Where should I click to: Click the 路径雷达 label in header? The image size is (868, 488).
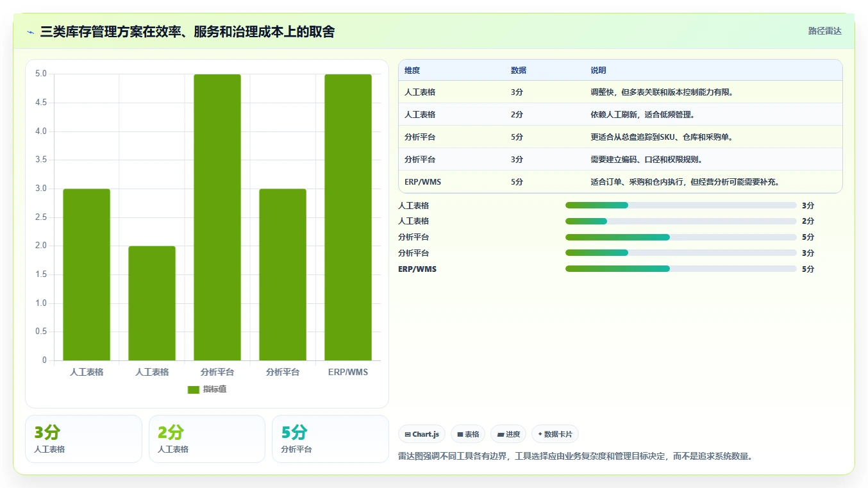tap(824, 31)
